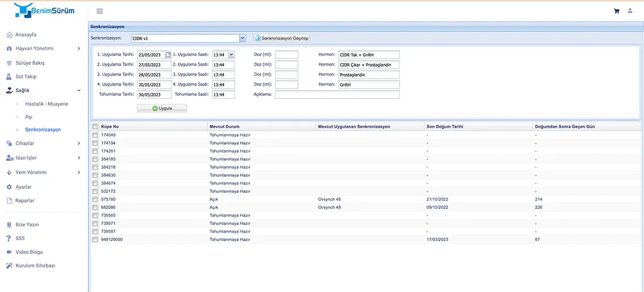Screen dimensions: 644x292
Task: Check the box for Küpe No 174049
Action: point(95,135)
